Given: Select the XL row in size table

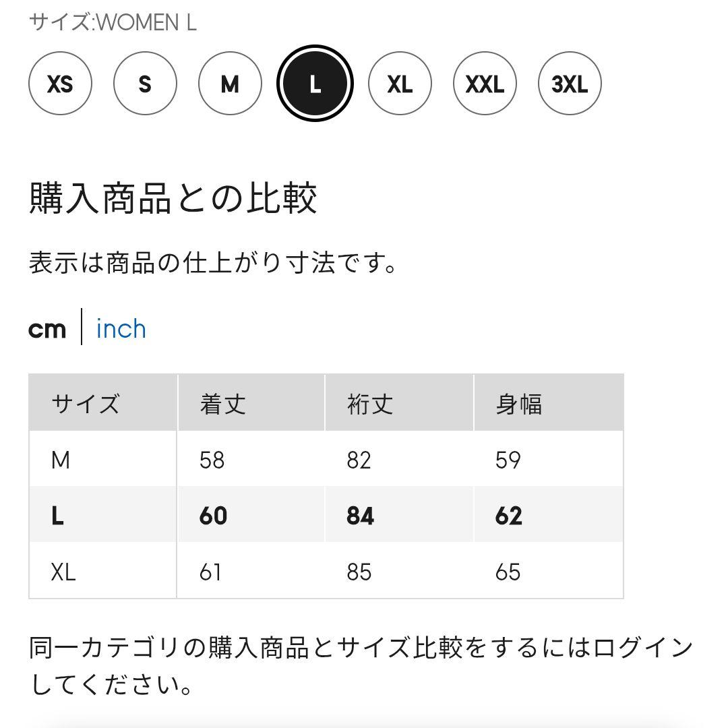Looking at the screenshot, I should click(63, 572).
